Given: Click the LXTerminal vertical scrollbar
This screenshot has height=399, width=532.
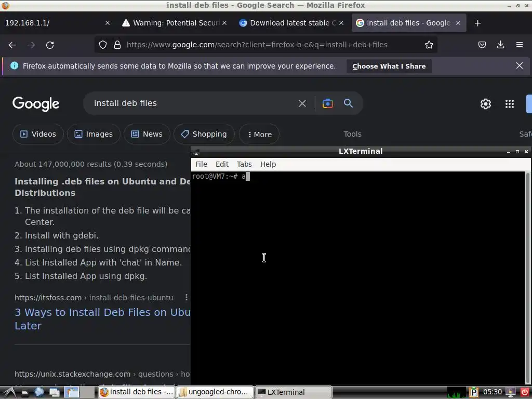Looking at the screenshot, I should pyautogui.click(x=528, y=278).
